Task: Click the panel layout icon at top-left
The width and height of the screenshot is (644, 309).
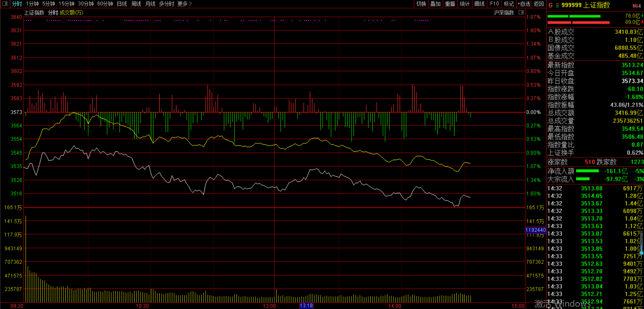Action: 5,4
